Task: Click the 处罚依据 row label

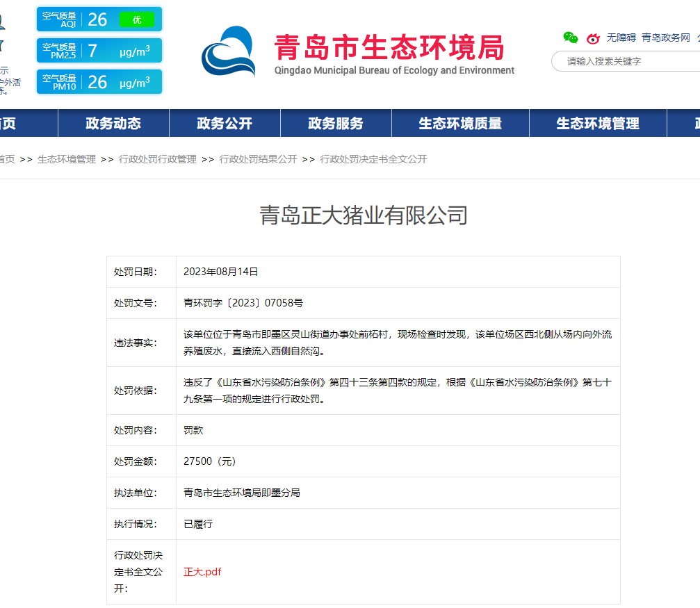Action: click(x=136, y=391)
